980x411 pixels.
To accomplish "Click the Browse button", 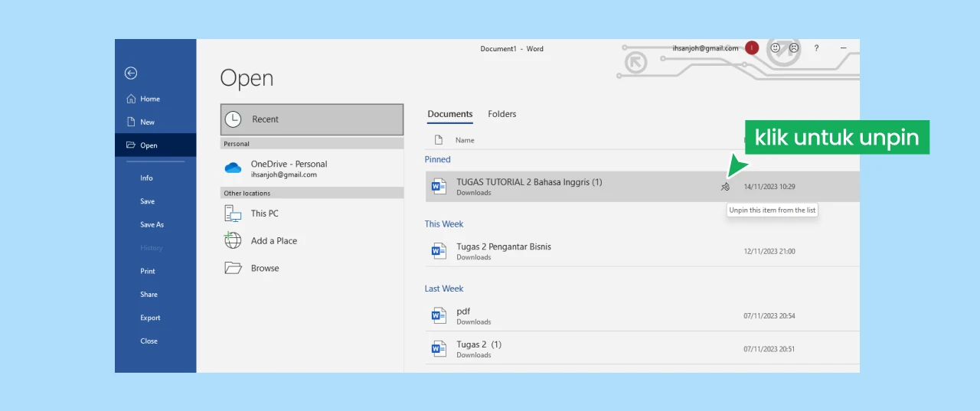I will 312,268.
